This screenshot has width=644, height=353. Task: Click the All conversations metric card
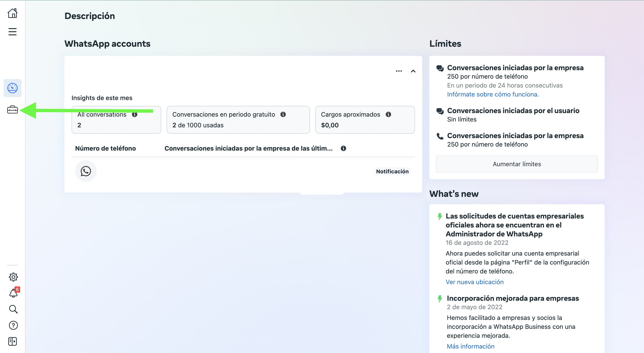click(x=116, y=120)
